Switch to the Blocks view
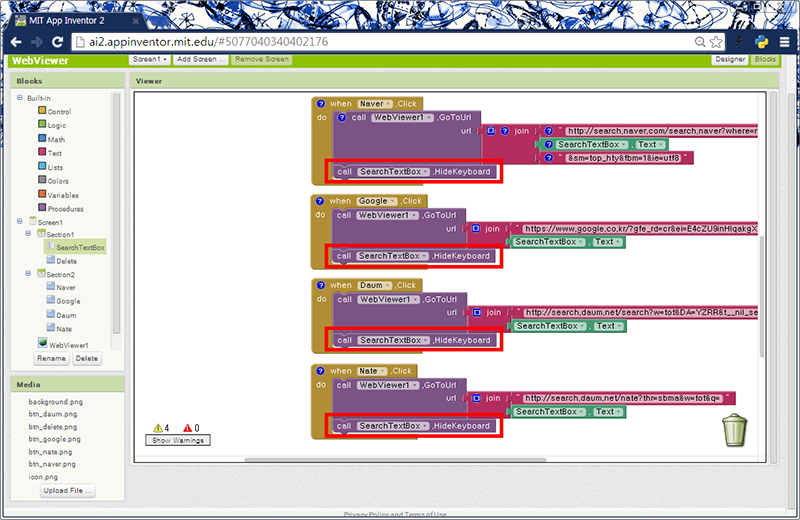Screen dimensions: 800x520 [x=765, y=60]
